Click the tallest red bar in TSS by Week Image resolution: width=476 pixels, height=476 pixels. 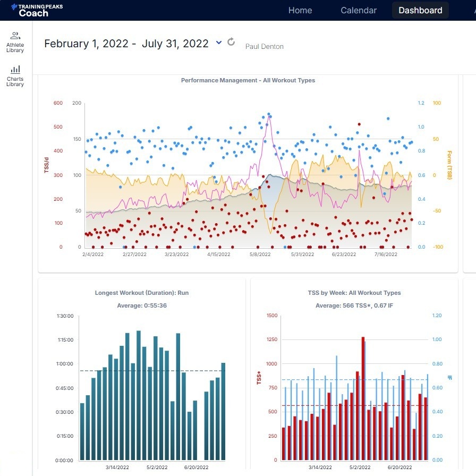coord(363,398)
